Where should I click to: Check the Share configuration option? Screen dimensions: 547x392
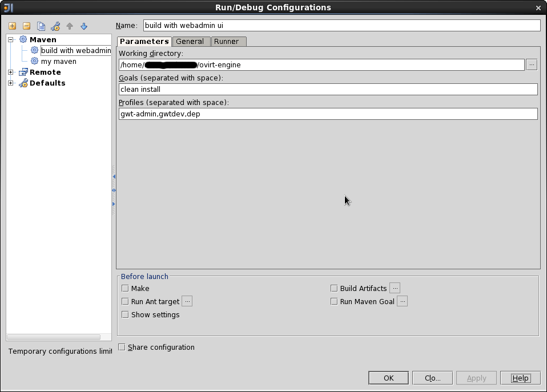[x=122, y=347]
